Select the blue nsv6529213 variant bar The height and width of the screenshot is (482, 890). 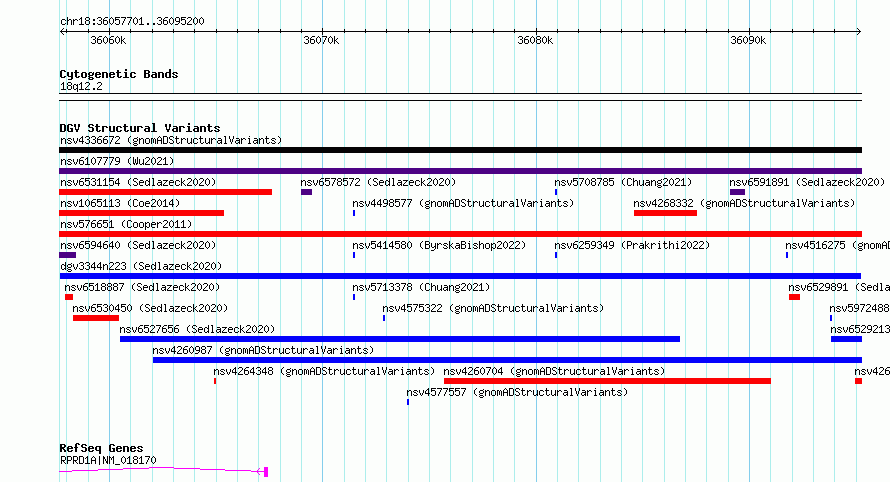click(x=846, y=339)
